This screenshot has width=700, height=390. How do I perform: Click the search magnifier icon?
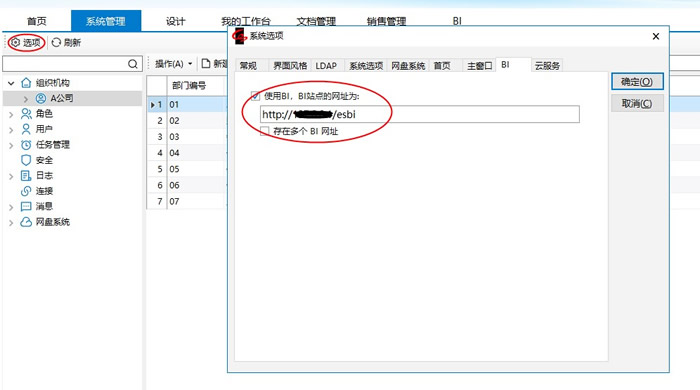coord(133,64)
